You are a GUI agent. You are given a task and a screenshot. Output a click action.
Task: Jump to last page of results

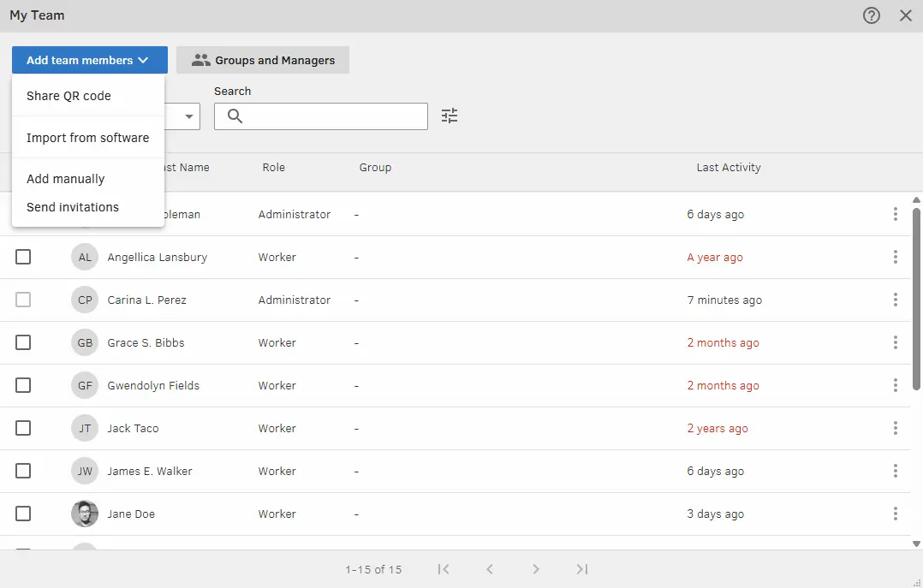[581, 569]
